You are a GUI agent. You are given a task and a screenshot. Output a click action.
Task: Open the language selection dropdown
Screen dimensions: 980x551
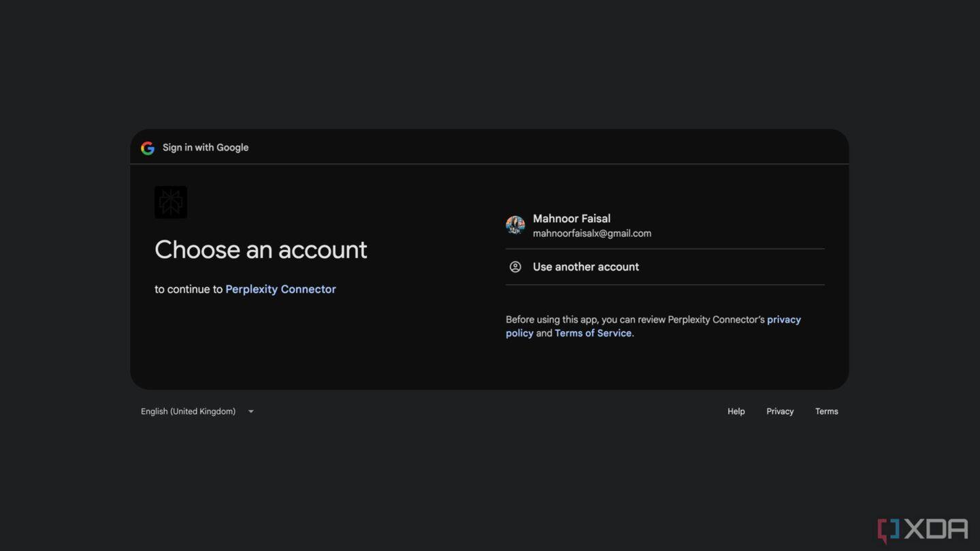[197, 411]
